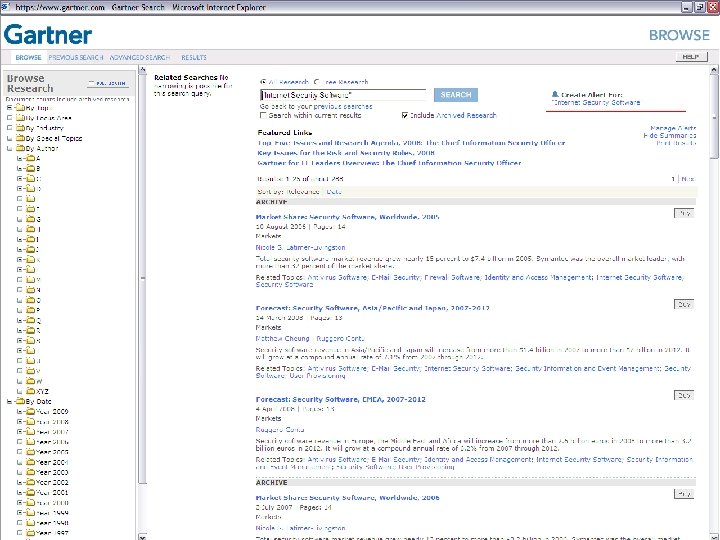Expand the Year 1999 tree node

[19, 512]
